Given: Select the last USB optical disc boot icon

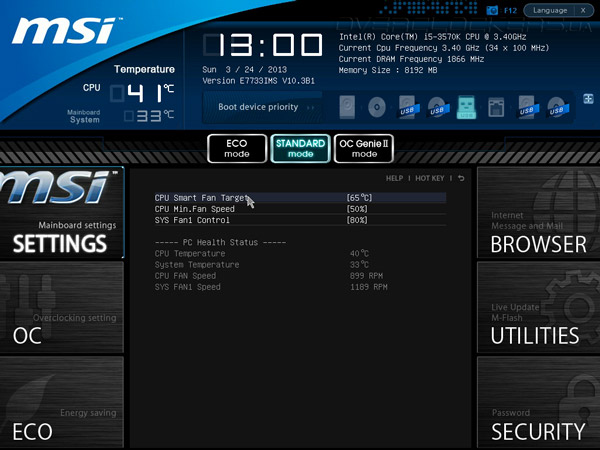Looking at the screenshot, I should pos(558,107).
